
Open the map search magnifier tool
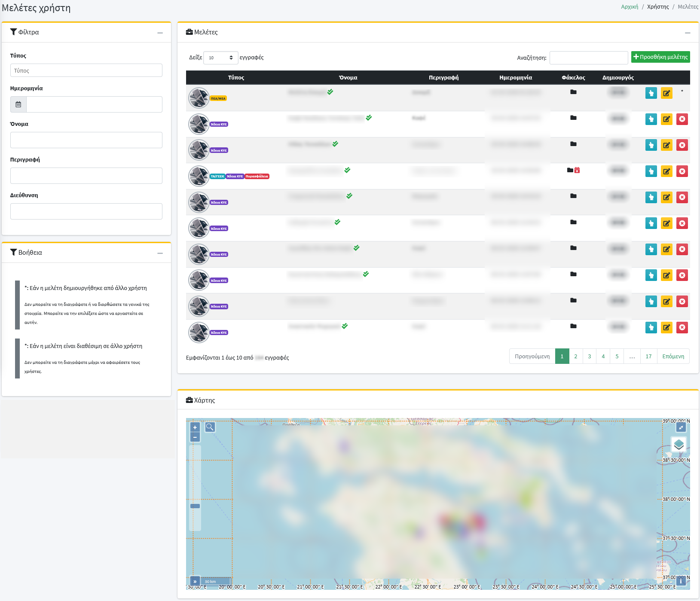pyautogui.click(x=210, y=427)
